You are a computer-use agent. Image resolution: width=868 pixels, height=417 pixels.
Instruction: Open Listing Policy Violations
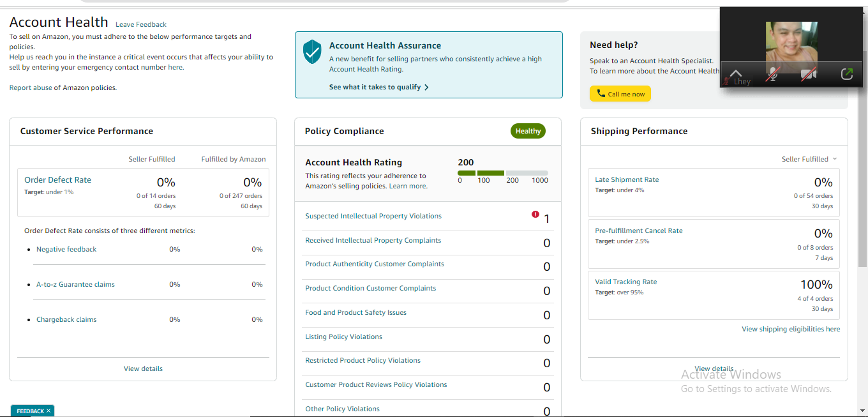344,337
